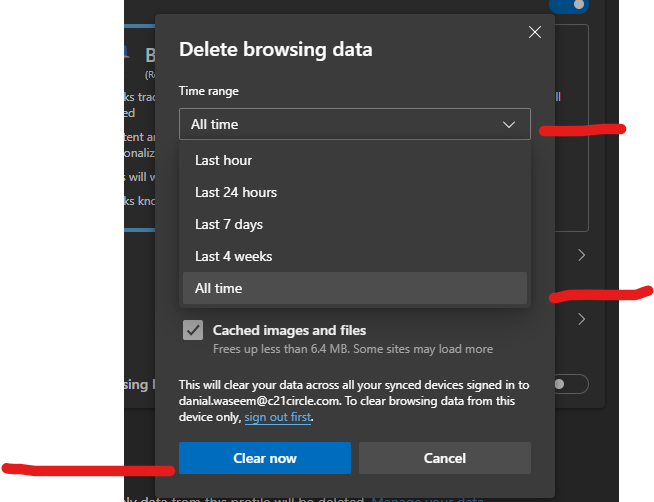The width and height of the screenshot is (654, 502).
Task: Click the Manage your data link
Action: coord(427,497)
